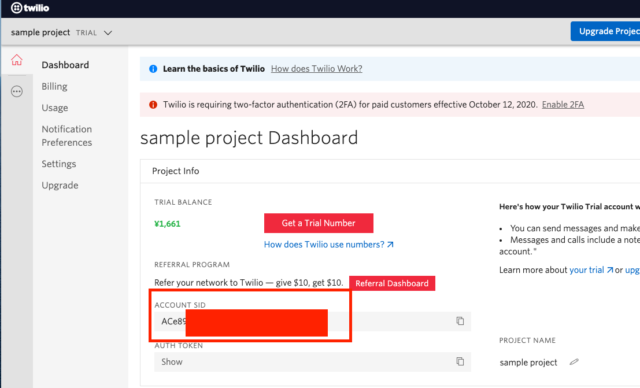Click Get a Trial Number
Viewport: 640px width, 388px height.
coord(318,223)
